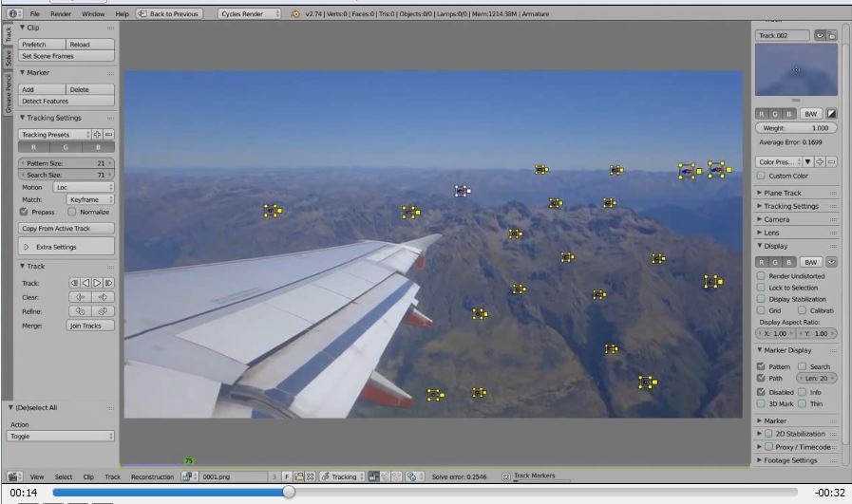The height and width of the screenshot is (504, 852).
Task: Click the clip datablock browse icon
Action: tap(189, 476)
